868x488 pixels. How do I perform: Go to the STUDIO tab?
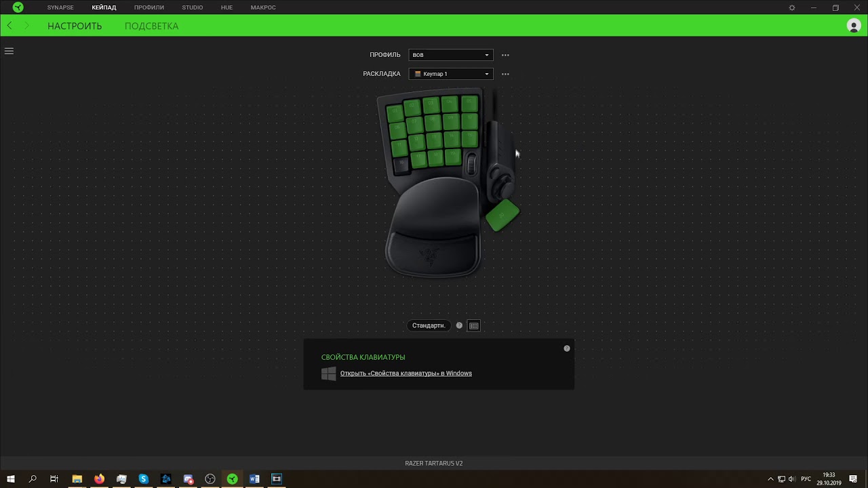click(x=192, y=7)
